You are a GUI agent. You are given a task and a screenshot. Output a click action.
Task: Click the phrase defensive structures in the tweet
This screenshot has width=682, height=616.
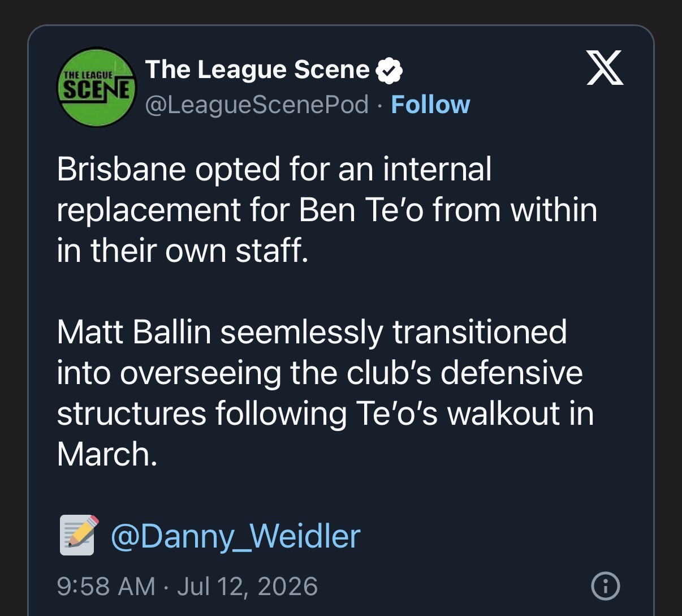pos(320,393)
